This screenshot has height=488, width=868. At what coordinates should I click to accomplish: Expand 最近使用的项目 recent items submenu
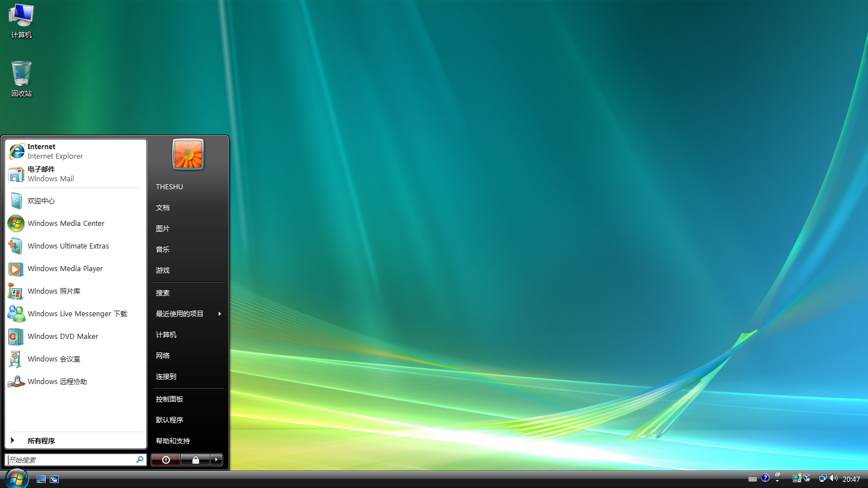point(188,313)
